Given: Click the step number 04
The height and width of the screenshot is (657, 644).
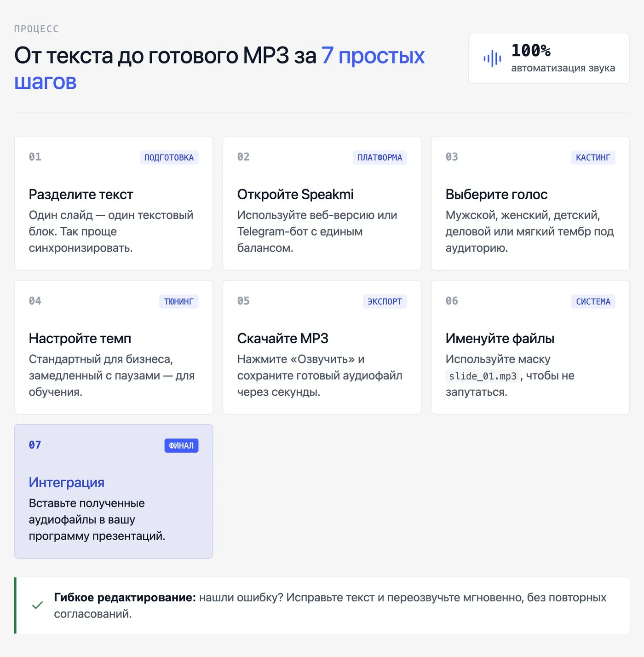Looking at the screenshot, I should tap(35, 301).
